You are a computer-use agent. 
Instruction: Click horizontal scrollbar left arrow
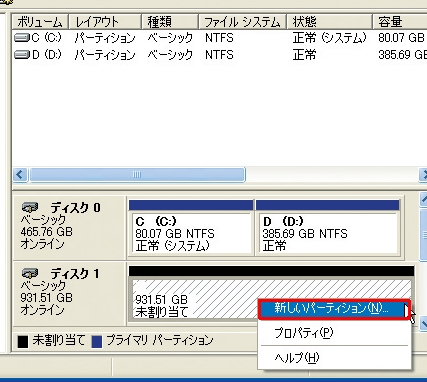(20, 175)
